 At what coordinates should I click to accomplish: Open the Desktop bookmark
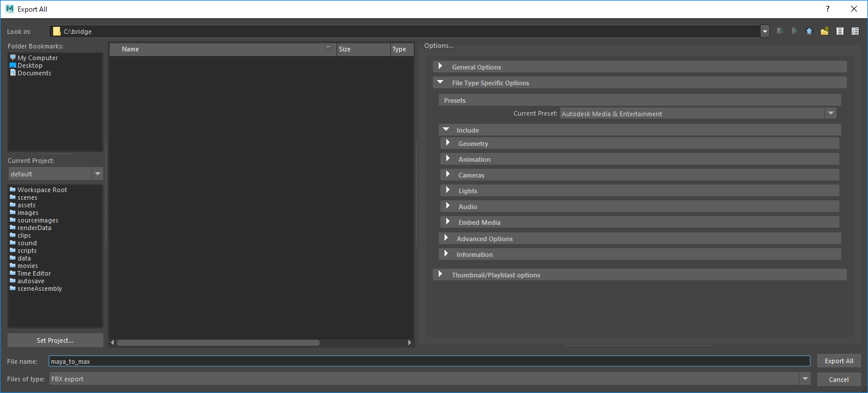click(x=30, y=65)
